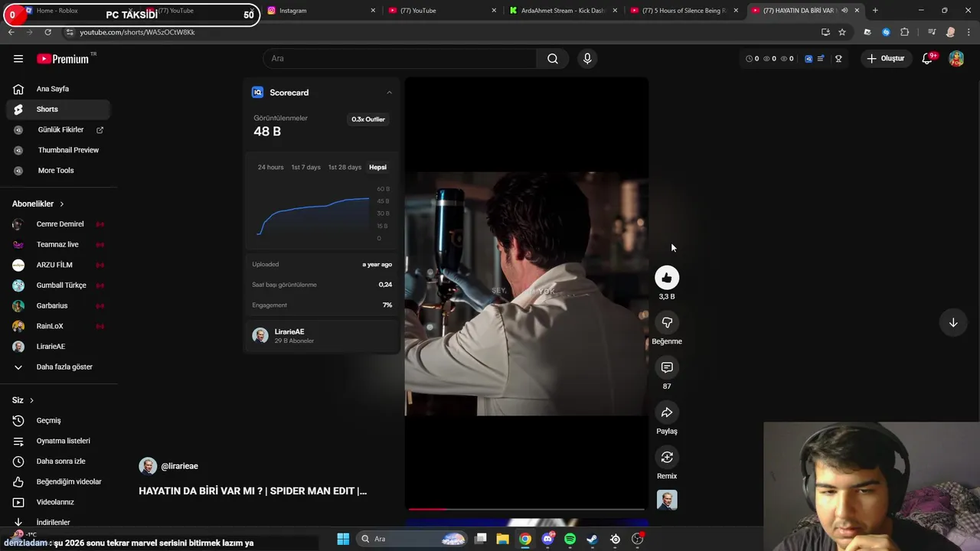This screenshot has height=551, width=980.
Task: Click the 0.3x Outlier badge
Action: 368,119
